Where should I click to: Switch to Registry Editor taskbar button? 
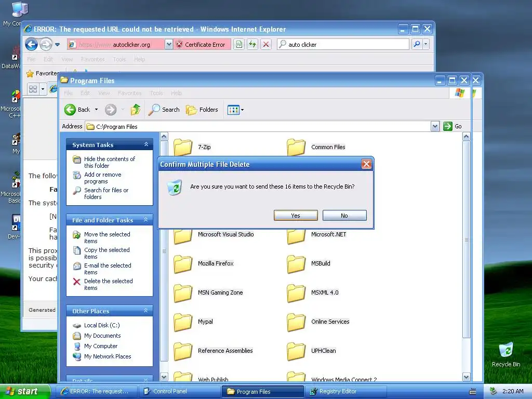(345, 391)
